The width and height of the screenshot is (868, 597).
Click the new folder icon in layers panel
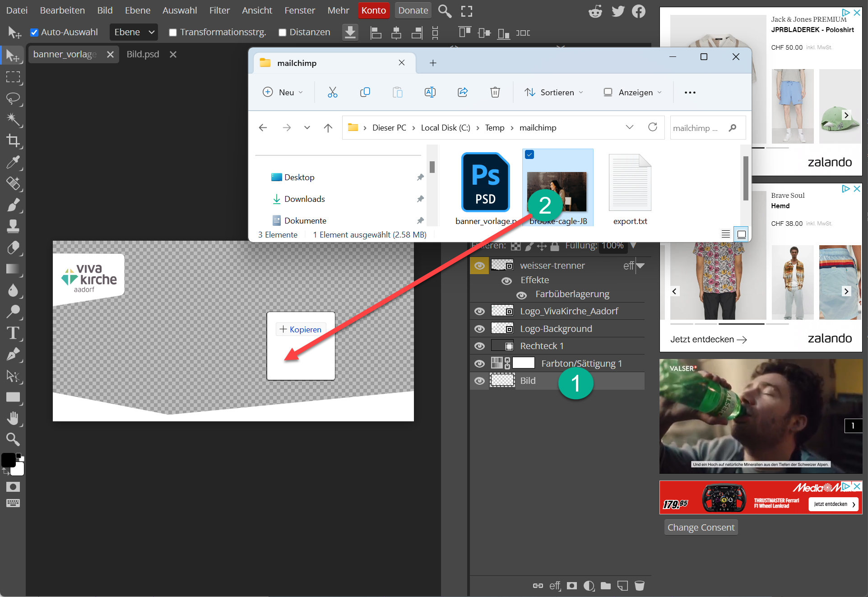pyautogui.click(x=606, y=586)
